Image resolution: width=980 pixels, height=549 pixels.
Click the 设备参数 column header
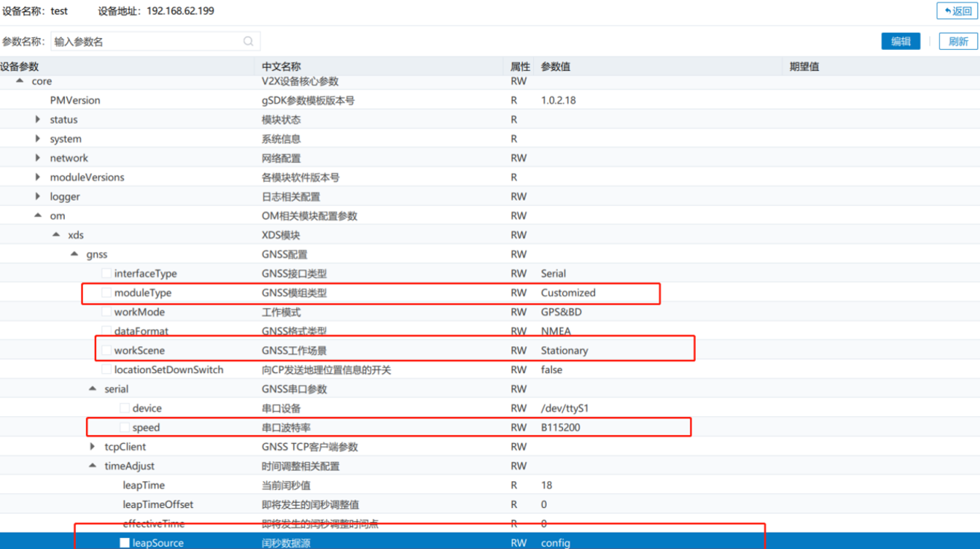20,66
